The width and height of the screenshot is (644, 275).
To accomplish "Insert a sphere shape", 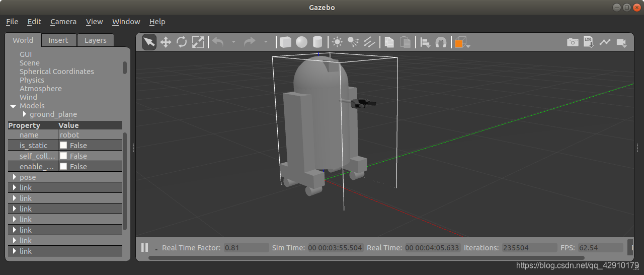I will tap(301, 42).
